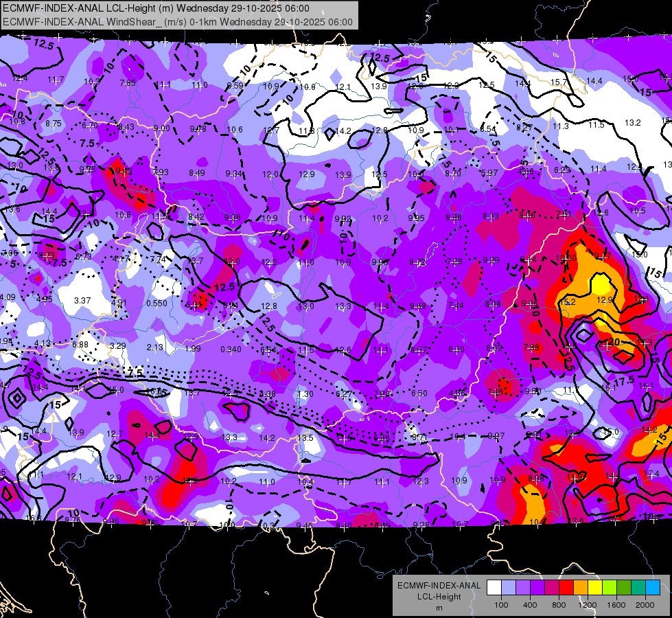Image resolution: width=672 pixels, height=618 pixels.
Task: Click the wind shear value 8.57
Action: (419, 350)
